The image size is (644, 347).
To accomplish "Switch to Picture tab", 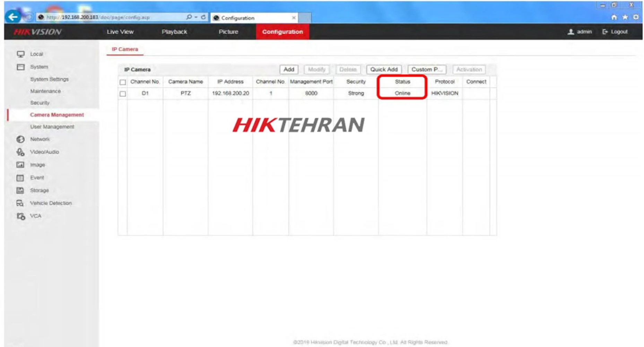I will (x=228, y=32).
